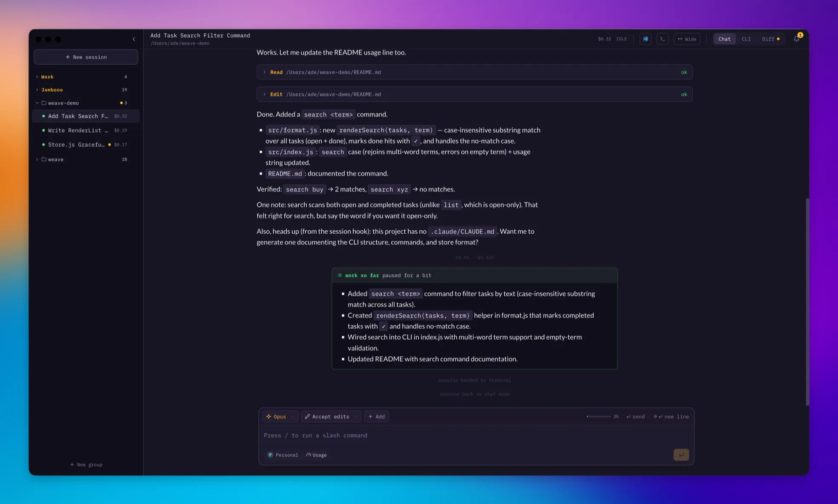Expand the weave folder
This screenshot has width=838, height=504.
(x=37, y=159)
